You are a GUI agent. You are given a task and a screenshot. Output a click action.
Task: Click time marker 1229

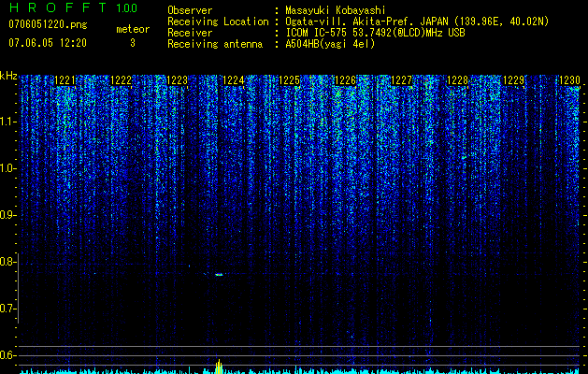513,80
